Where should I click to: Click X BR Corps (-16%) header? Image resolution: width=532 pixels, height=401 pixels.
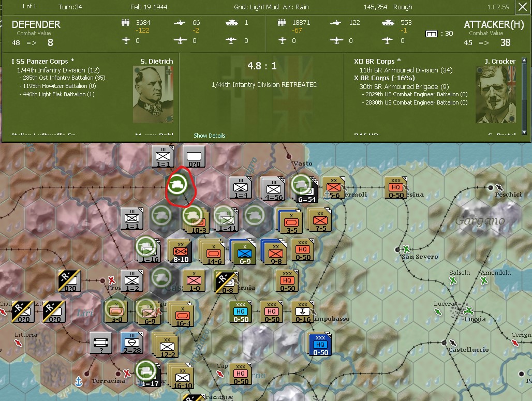384,78
